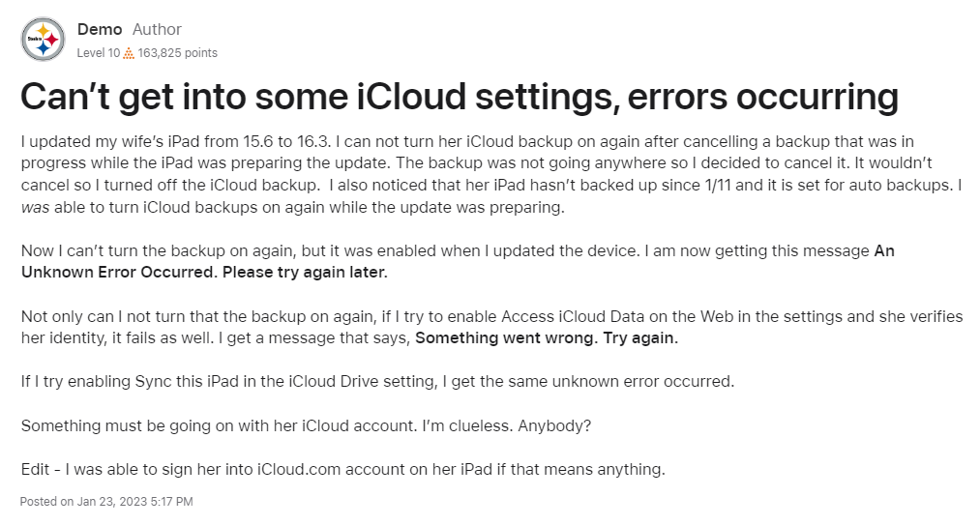Click the italic word was
The image size is (980, 526).
point(35,207)
